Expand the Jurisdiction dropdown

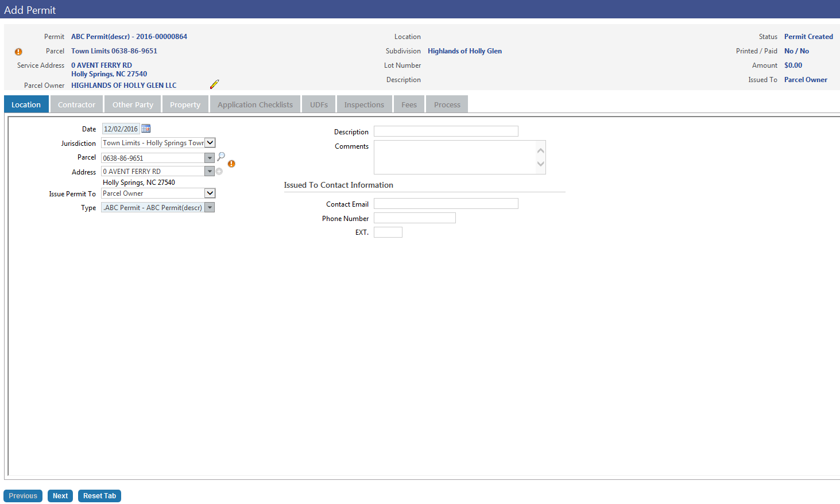tap(210, 143)
